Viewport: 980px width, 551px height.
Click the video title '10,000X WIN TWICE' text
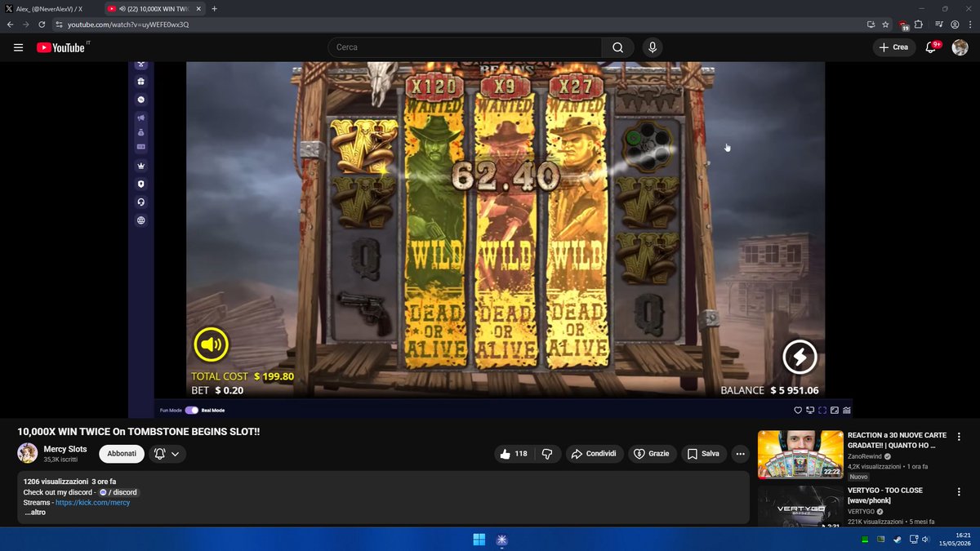[139, 431]
